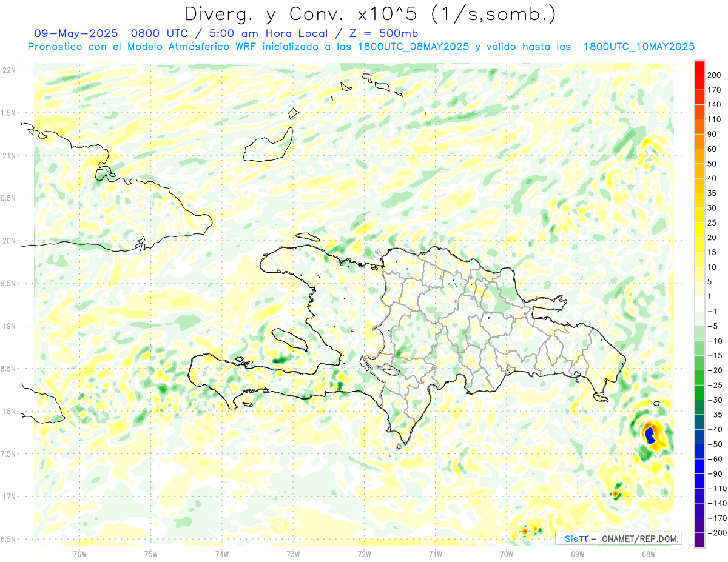Click the colorbar value '50'

[x=712, y=164]
